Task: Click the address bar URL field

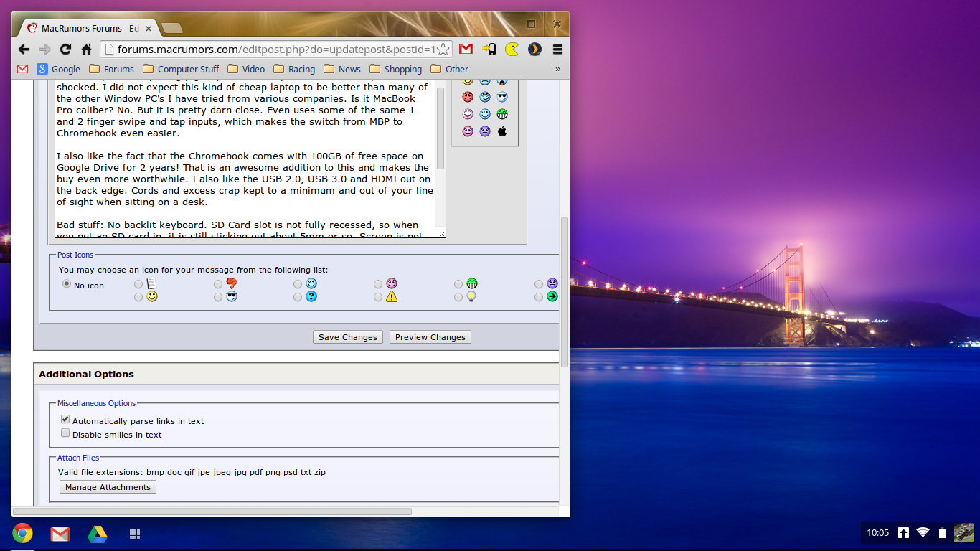Action: (277, 50)
